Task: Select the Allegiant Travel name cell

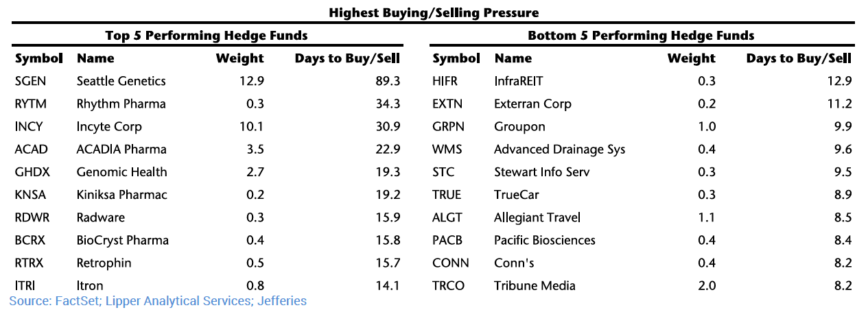Action: (537, 217)
